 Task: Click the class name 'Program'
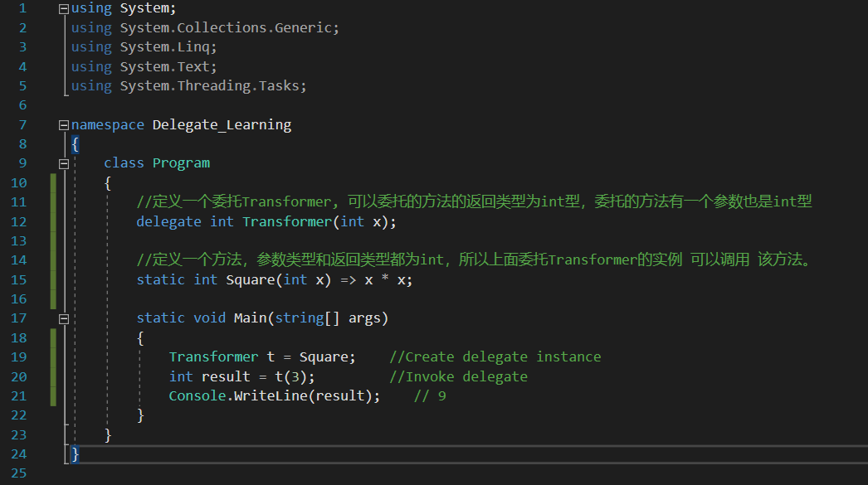(x=181, y=163)
